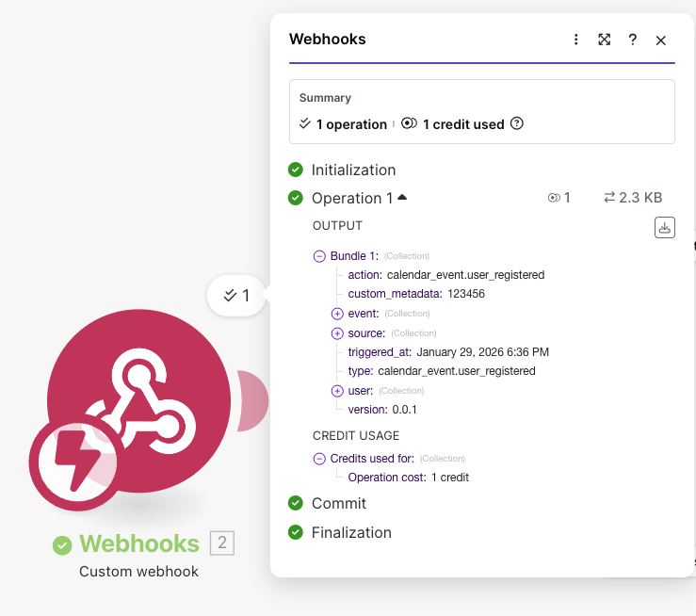Click the module order number 2 box

tap(222, 543)
